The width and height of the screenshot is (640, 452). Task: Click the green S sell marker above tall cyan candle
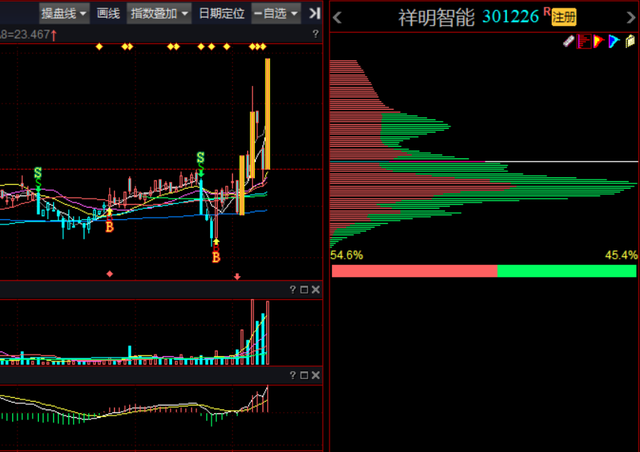tap(200, 158)
